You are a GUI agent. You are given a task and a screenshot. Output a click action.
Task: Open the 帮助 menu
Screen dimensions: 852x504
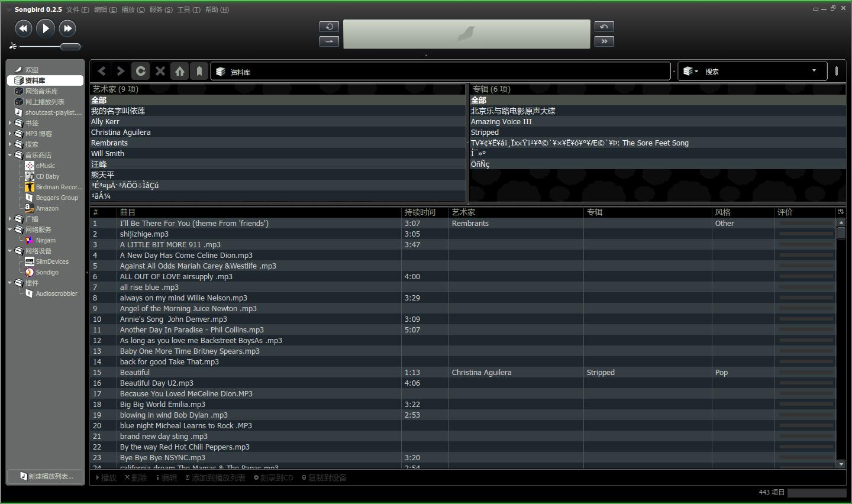217,9
